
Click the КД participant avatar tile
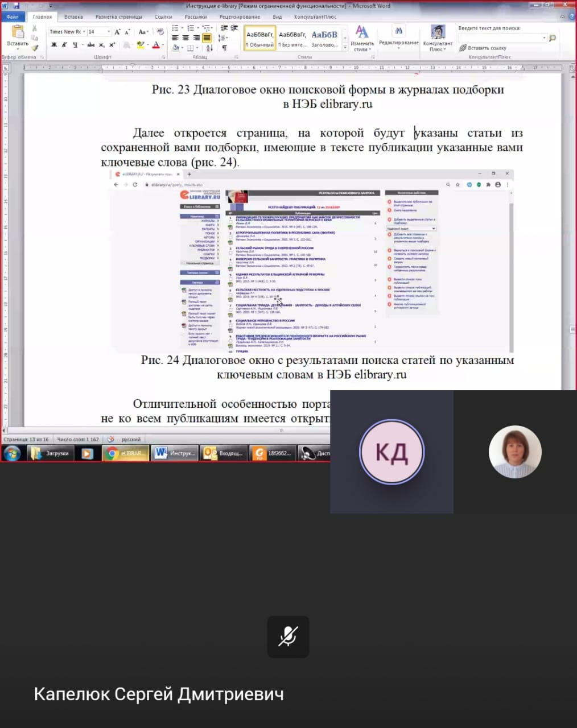pos(391,452)
